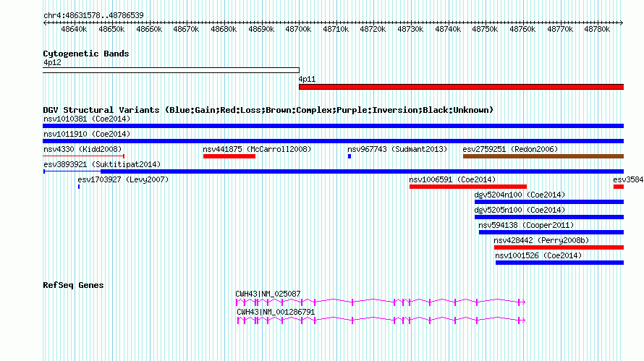Click the nsv967743 (Sudmant2013) label
The height and width of the screenshot is (361, 644).
point(397,149)
